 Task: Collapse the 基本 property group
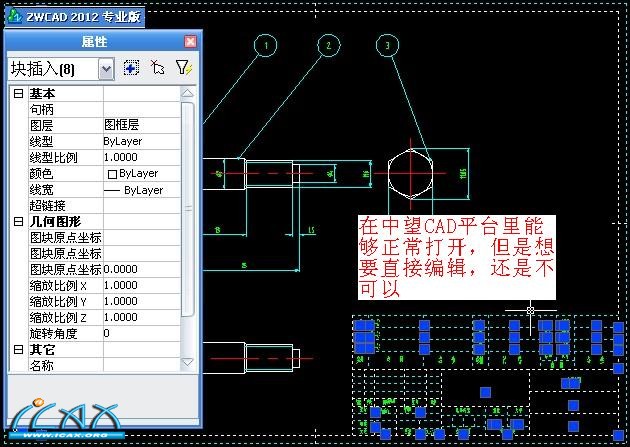point(18,94)
